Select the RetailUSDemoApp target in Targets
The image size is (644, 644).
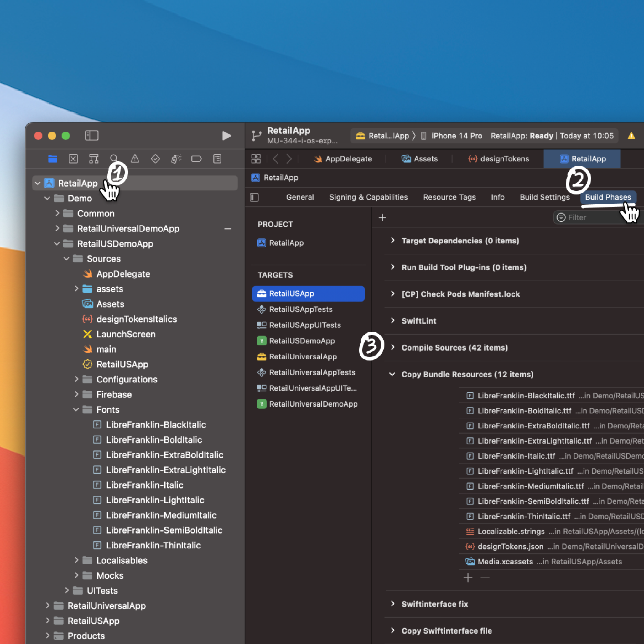pyautogui.click(x=302, y=341)
